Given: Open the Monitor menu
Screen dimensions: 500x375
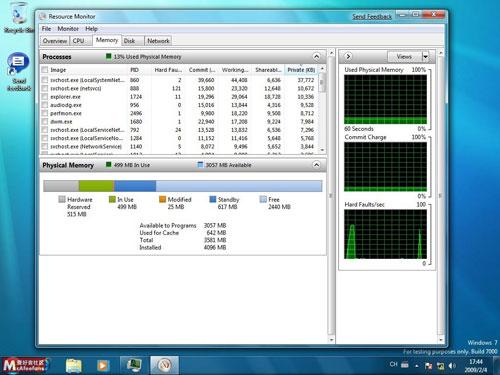Looking at the screenshot, I should 68,29.
